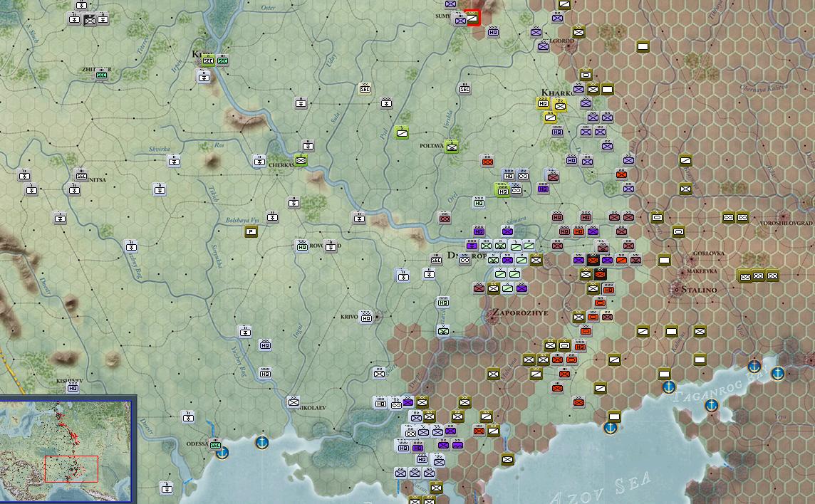Click the anchor port icon between Odessa and Nikolaev
Viewport: 815px width, 504px height.
262,442
